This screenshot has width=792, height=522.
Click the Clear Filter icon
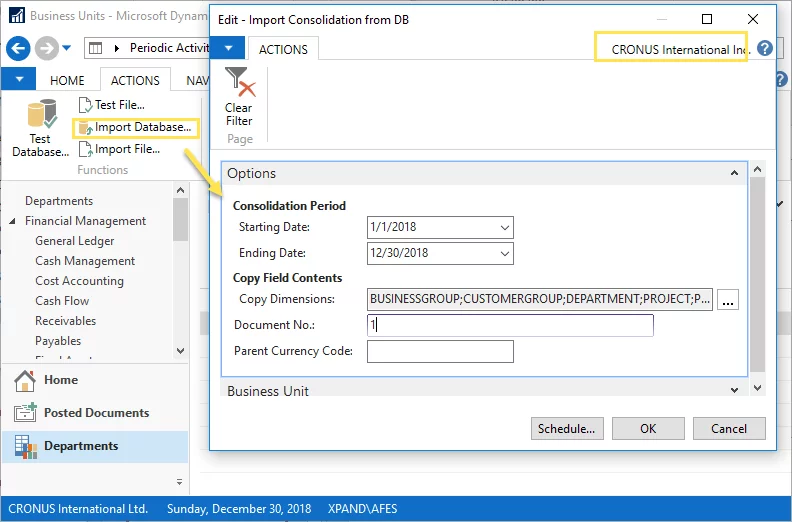coord(239,82)
